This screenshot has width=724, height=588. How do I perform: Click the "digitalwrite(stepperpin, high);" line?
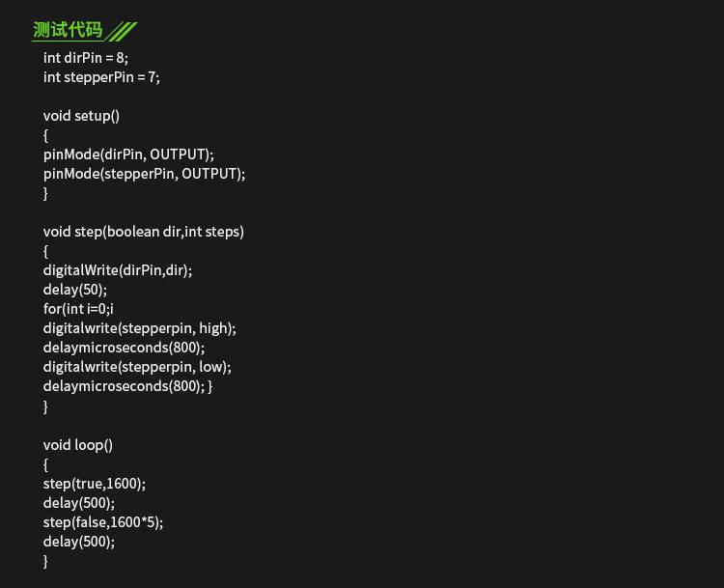[x=139, y=328]
